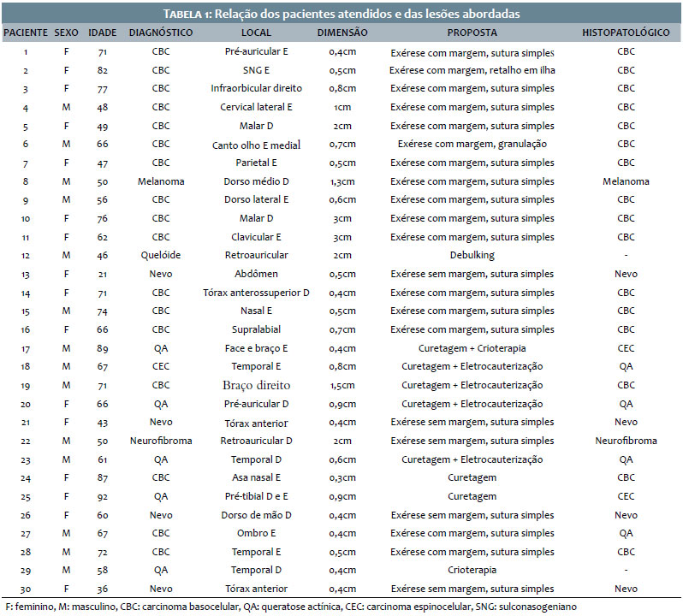Image resolution: width=683 pixels, height=616 pixels.
Task: Click age '36' in row 30
Action: [x=103, y=589]
